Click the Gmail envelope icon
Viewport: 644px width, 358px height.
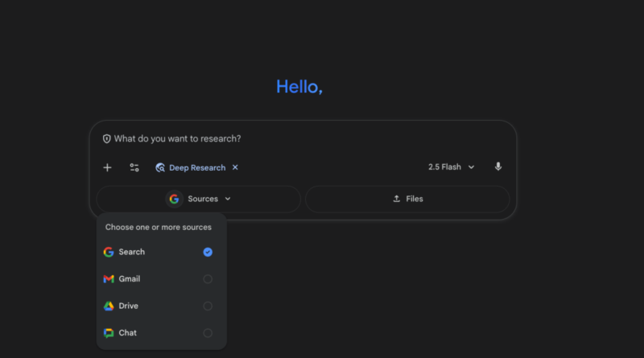pyautogui.click(x=109, y=279)
